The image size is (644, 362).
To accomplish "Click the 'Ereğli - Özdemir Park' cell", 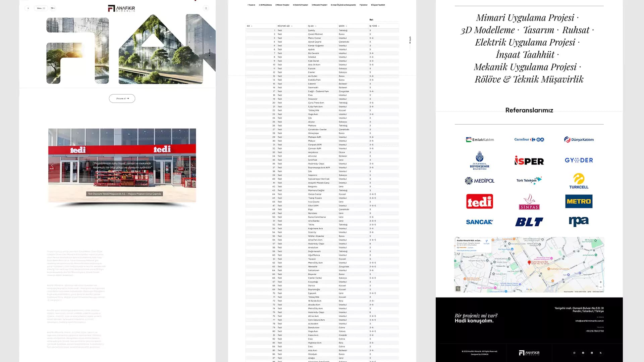I will click(318, 91).
